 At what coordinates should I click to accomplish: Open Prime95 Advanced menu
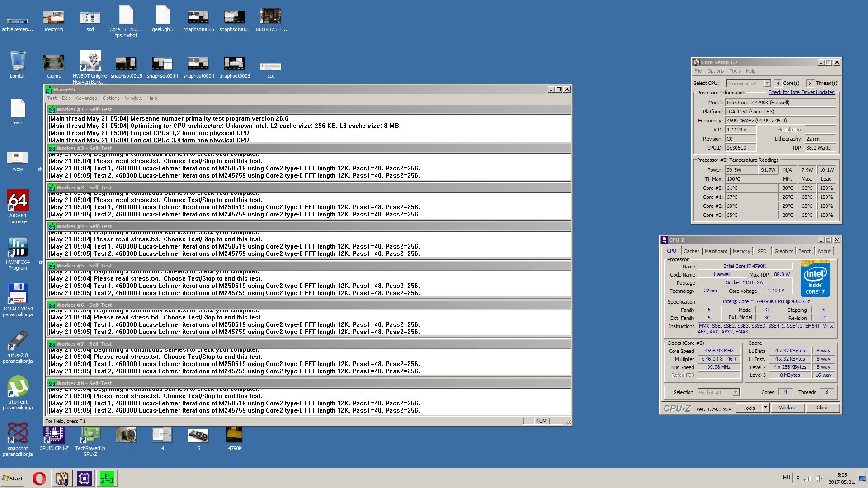[x=86, y=98]
